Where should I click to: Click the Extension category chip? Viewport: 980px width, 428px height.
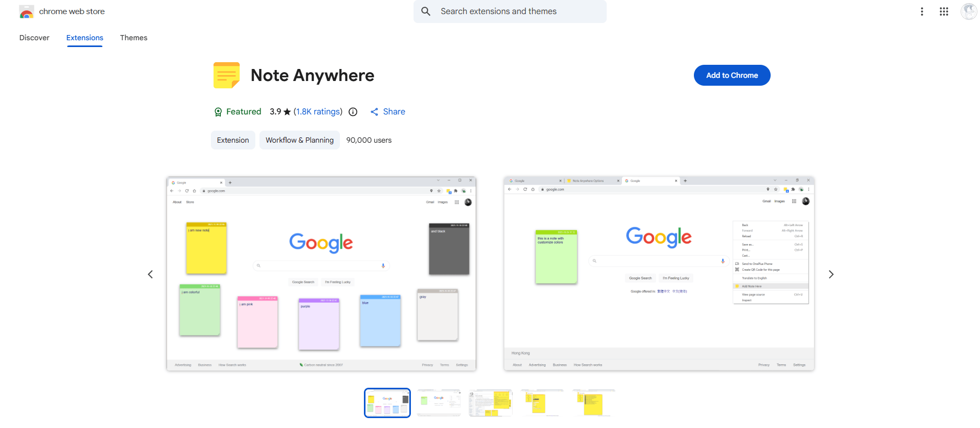[233, 140]
